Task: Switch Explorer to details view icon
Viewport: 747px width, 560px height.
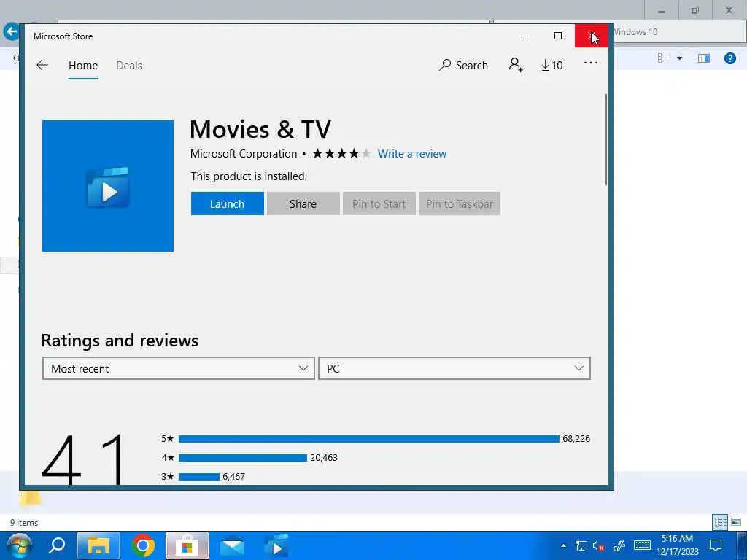Action: [720, 522]
